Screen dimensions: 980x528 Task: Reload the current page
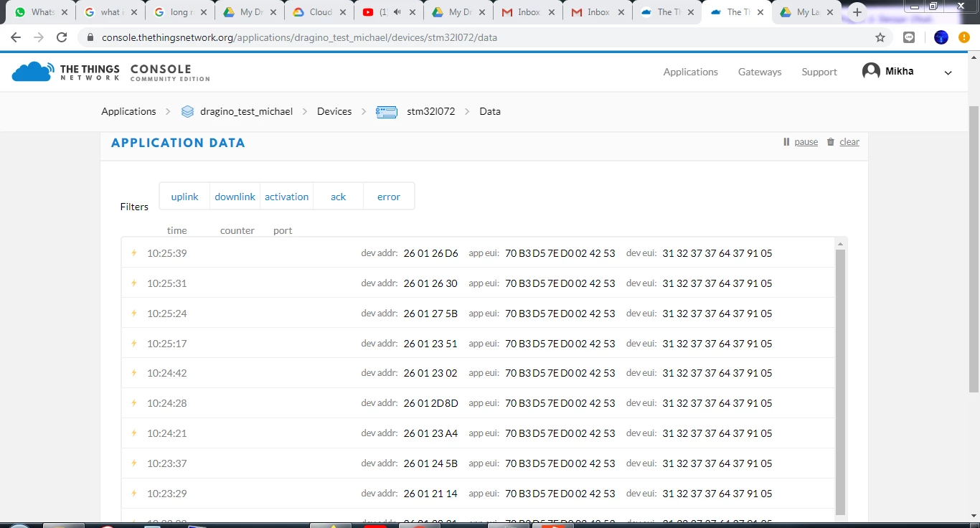[x=62, y=37]
